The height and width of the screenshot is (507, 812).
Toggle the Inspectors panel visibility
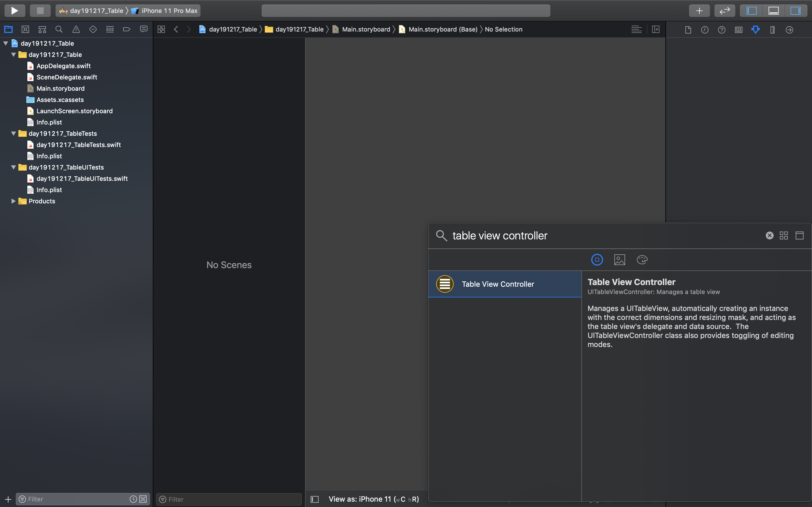point(795,11)
